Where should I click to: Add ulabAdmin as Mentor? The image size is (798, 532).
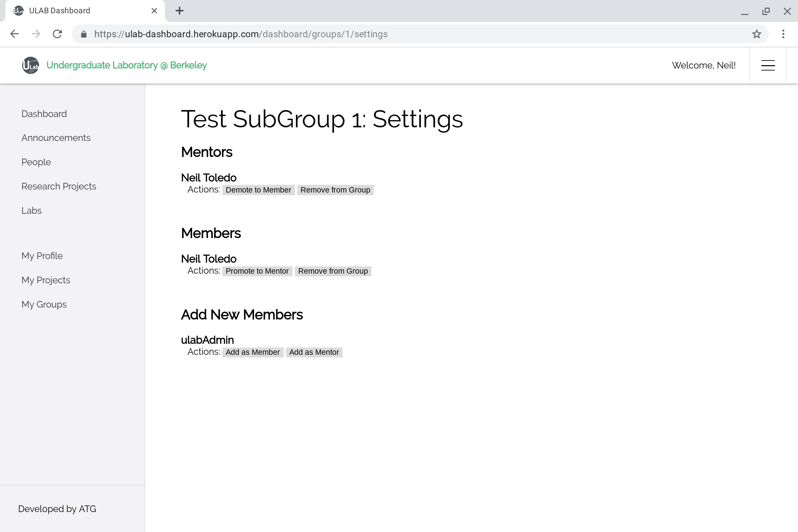[x=314, y=352]
